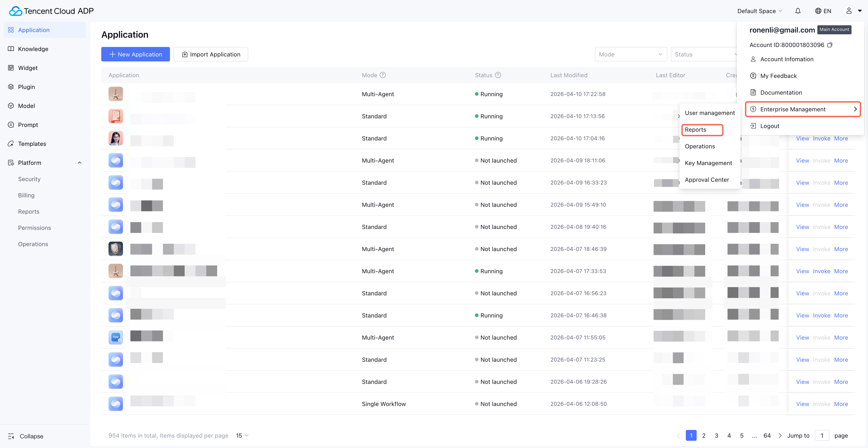
Task: Open the user avatar icon in header
Action: pyautogui.click(x=849, y=11)
